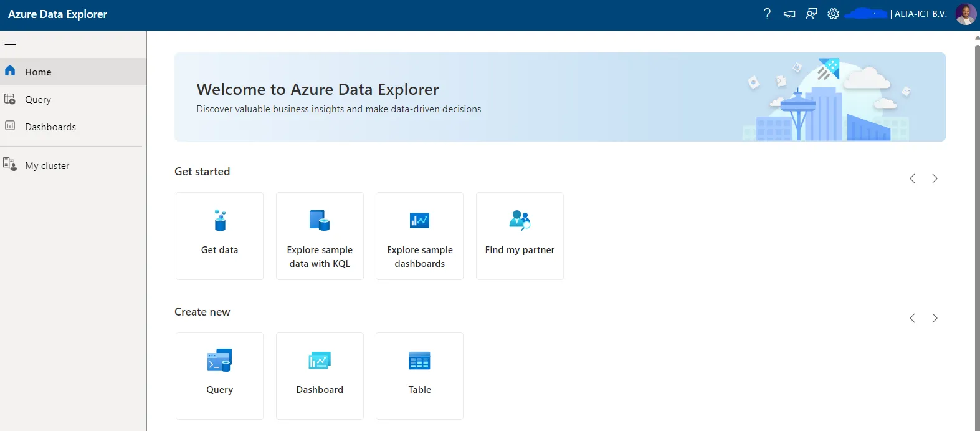Click the Create new section heading
This screenshot has width=980, height=431.
[202, 312]
